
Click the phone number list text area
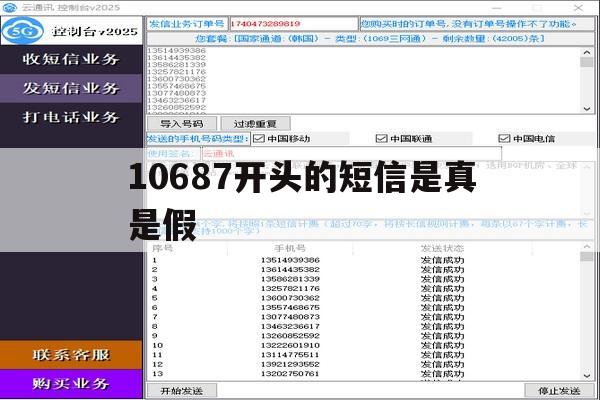pyautogui.click(x=364, y=80)
